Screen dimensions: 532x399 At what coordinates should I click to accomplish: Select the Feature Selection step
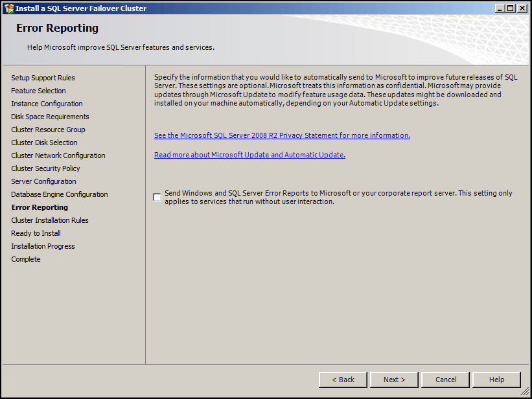click(x=38, y=91)
